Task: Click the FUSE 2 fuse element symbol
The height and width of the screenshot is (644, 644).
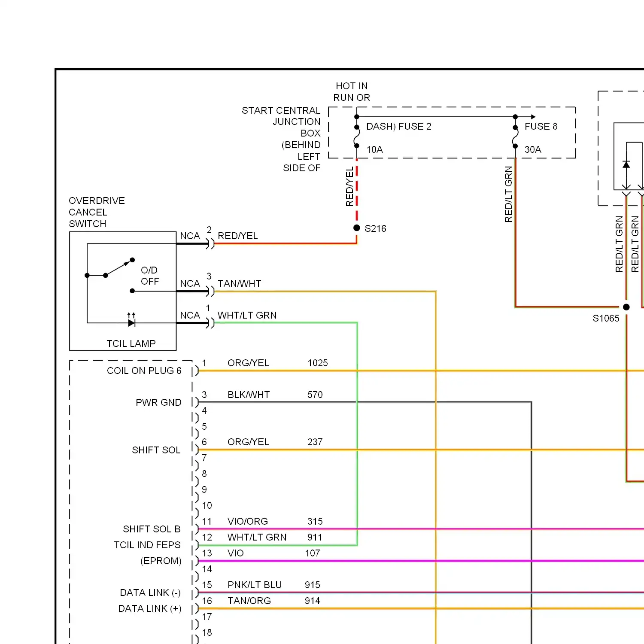Action: (357, 137)
